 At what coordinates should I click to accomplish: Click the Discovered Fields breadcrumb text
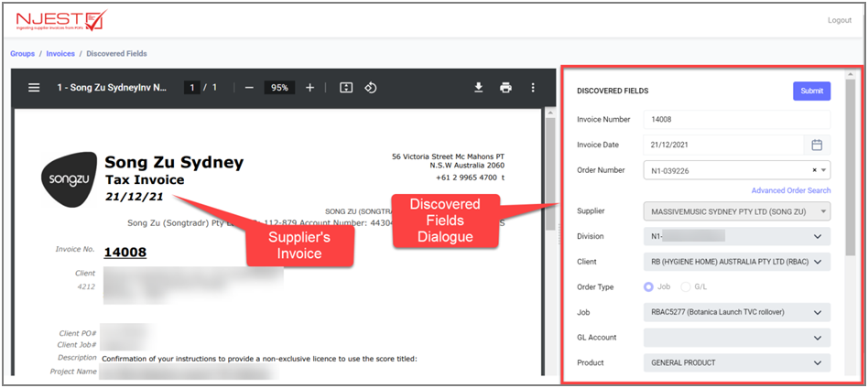point(117,54)
